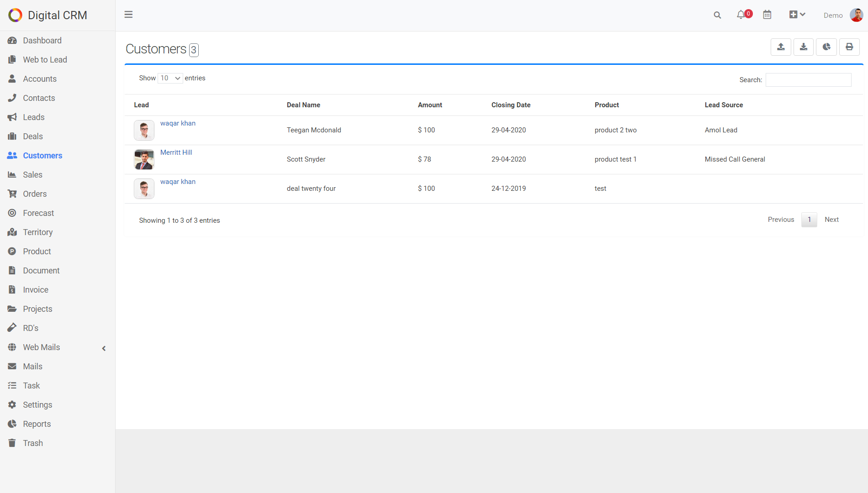Screen dimensions: 868x493
Task: Click the Customers count badge 3
Action: (194, 50)
